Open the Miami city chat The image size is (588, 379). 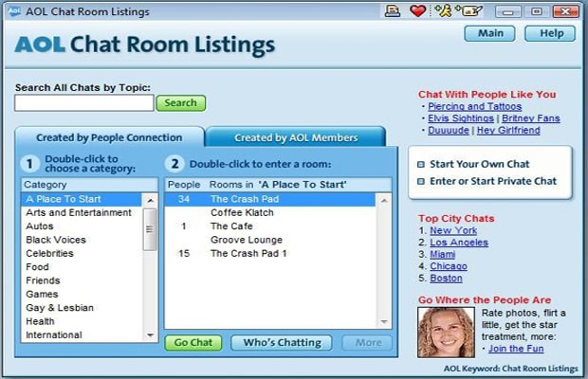[443, 255]
